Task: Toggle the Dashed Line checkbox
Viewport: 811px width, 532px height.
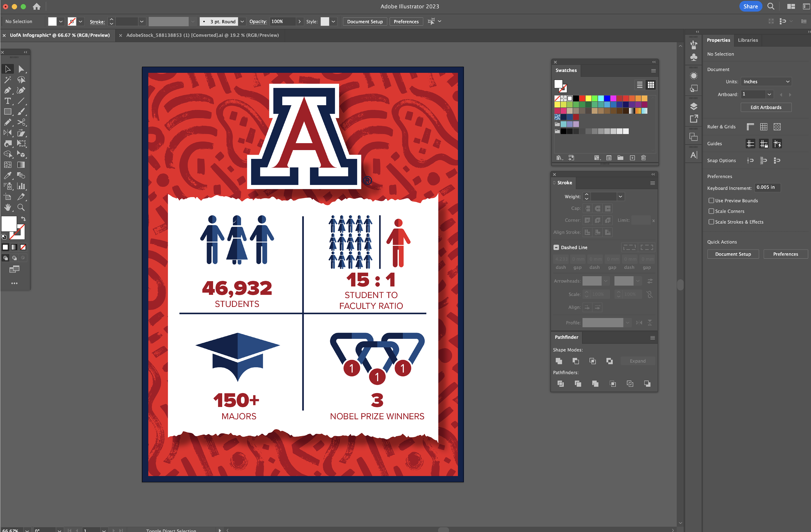Action: pos(556,247)
